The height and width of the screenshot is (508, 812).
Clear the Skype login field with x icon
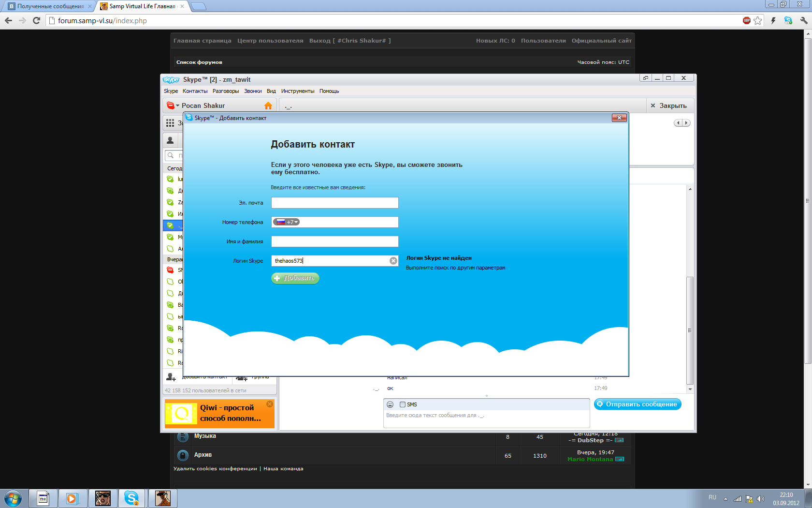(x=393, y=261)
